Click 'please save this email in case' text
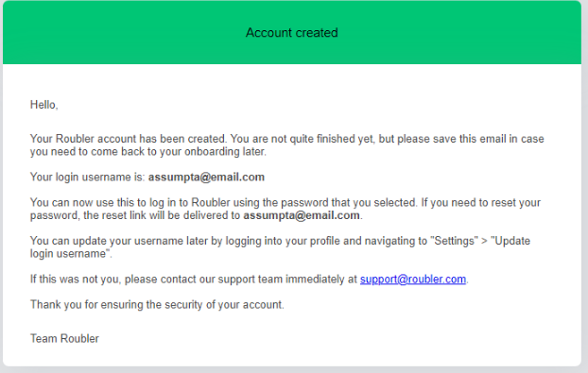 coord(471,139)
